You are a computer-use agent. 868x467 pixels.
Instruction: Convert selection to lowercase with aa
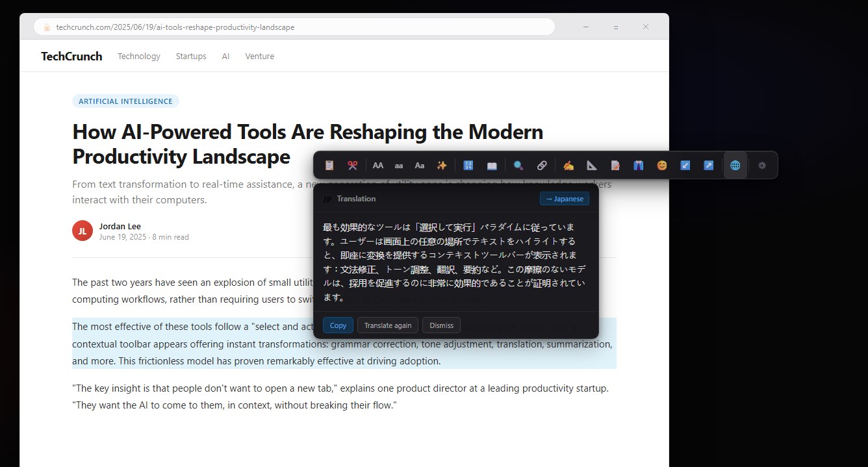[399, 166]
